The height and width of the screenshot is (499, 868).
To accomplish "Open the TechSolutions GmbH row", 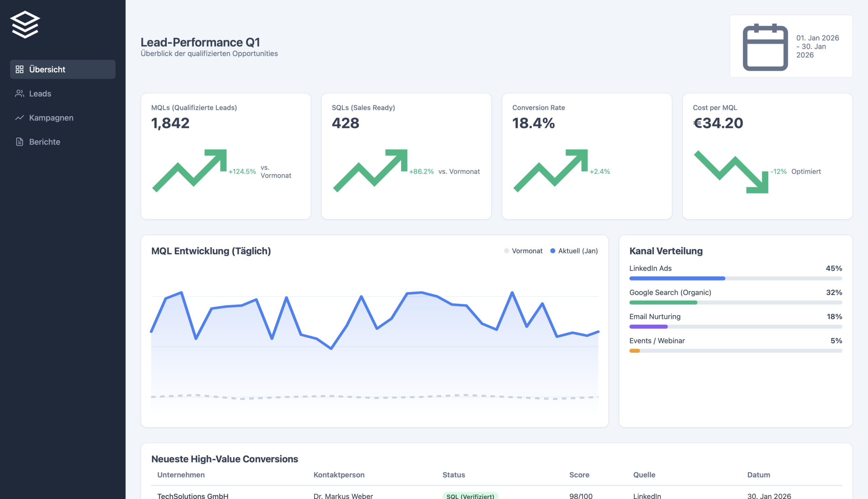I will coord(193,496).
